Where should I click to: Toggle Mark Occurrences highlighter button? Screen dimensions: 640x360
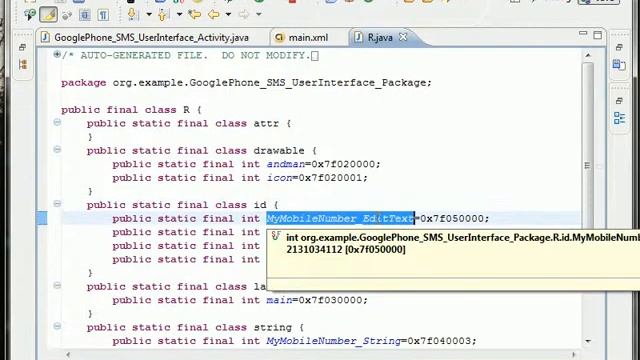click(48, 15)
